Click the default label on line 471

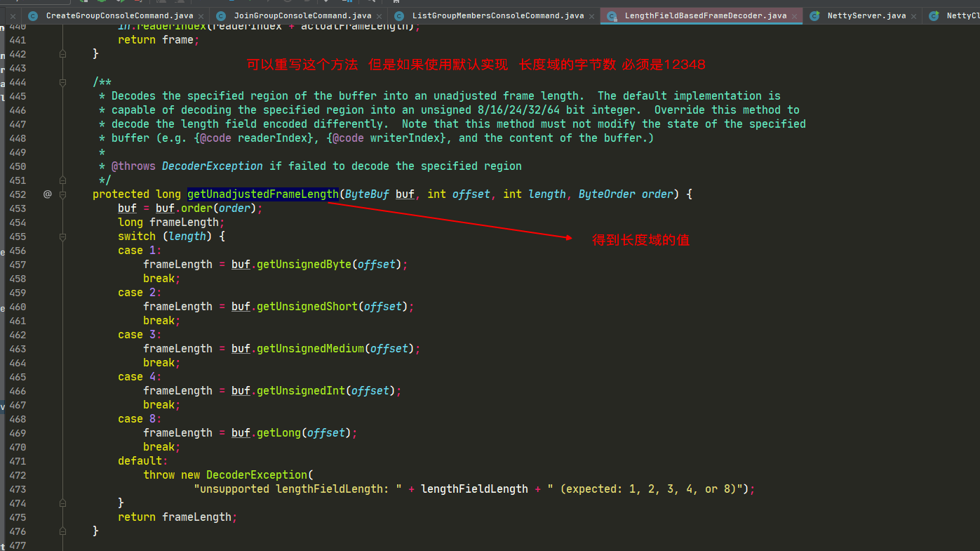143,461
